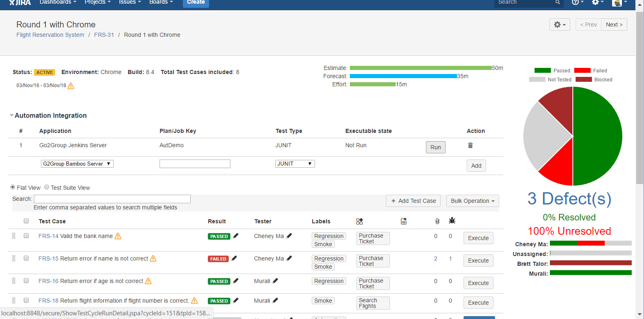The height and width of the screenshot is (319, 644).
Task: Click Add Test Case button
Action: pos(413,201)
